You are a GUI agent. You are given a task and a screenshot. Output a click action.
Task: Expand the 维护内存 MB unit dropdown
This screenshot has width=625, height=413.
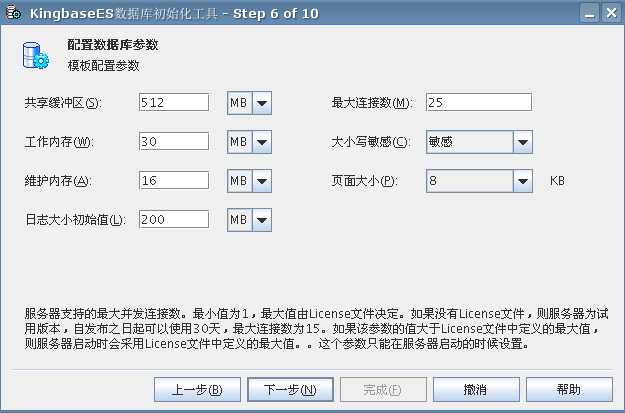pyautogui.click(x=250, y=181)
